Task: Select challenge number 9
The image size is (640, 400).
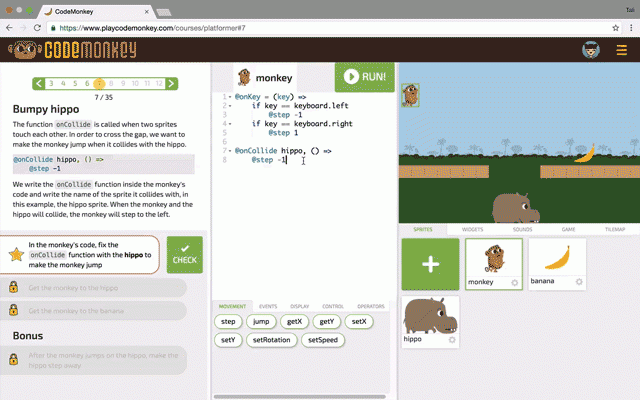Action: click(123, 83)
